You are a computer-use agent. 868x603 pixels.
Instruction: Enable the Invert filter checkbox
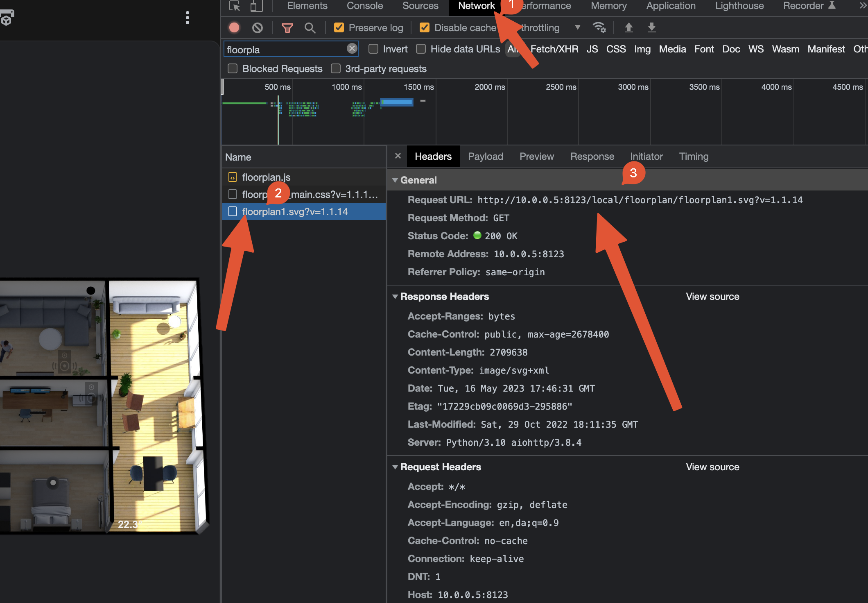click(373, 48)
